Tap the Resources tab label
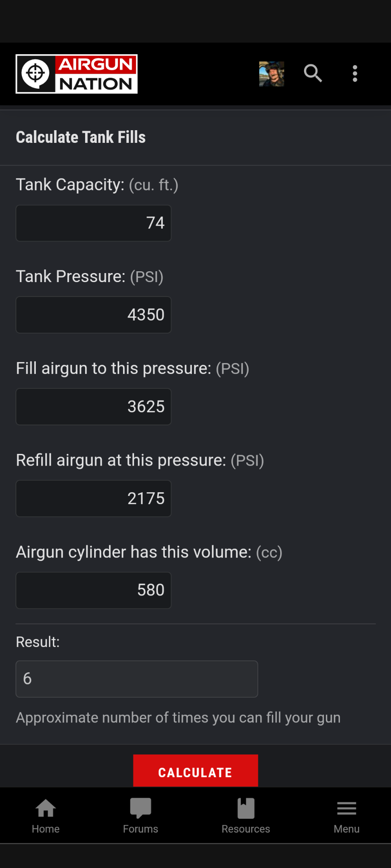Viewport: 391px width, 868px height. (246, 829)
